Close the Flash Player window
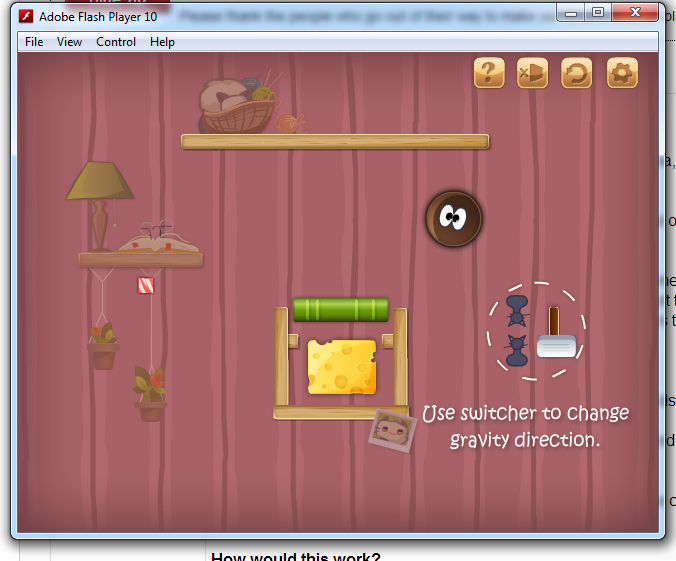This screenshot has width=676, height=561. 635,13
